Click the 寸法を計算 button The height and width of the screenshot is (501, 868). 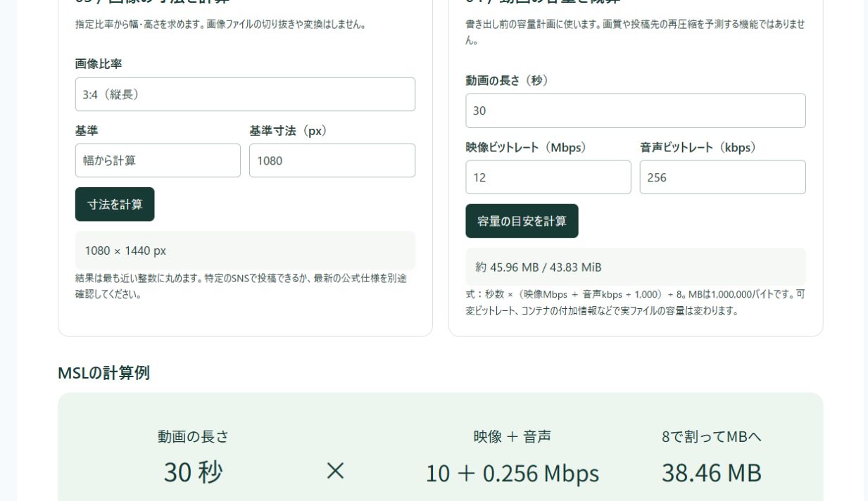pyautogui.click(x=115, y=204)
